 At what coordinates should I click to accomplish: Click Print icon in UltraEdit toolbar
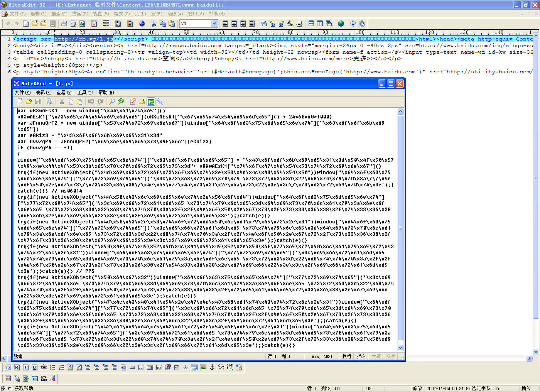click(64, 24)
